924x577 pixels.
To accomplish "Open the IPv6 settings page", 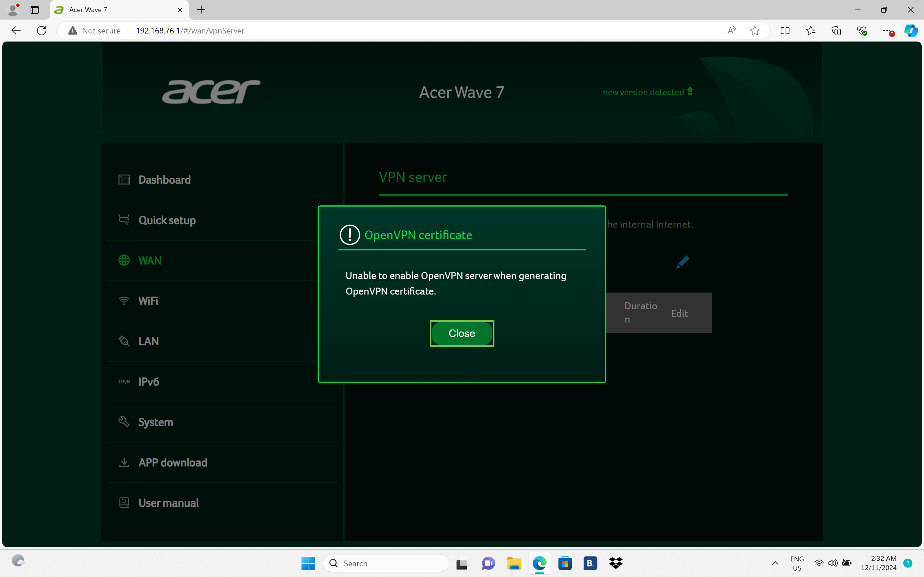I will click(x=149, y=382).
